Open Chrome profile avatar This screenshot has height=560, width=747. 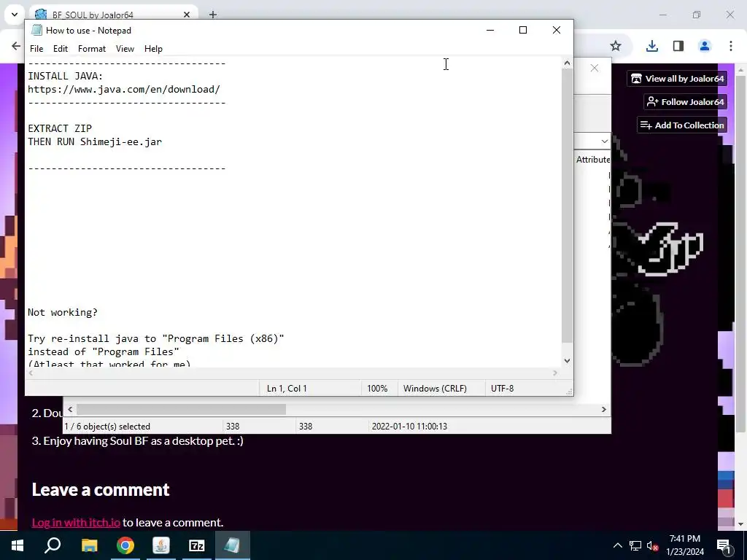(x=705, y=46)
